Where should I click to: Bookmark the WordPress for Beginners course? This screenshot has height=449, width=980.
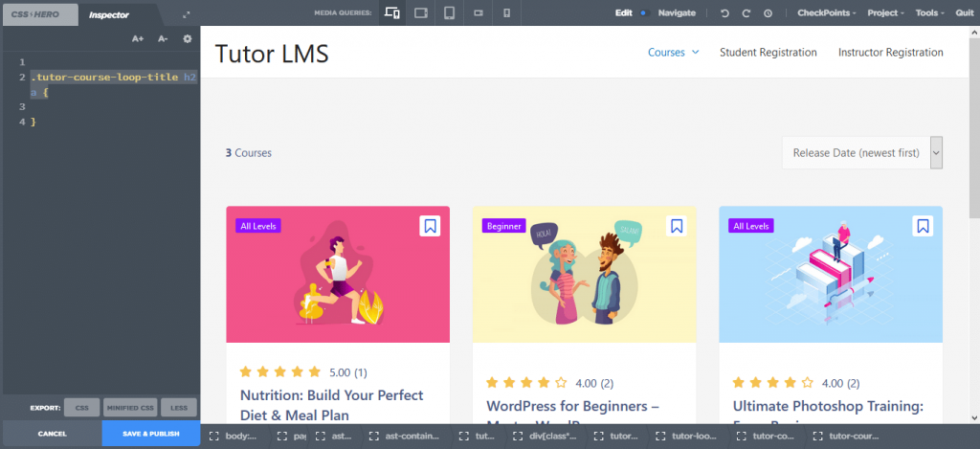coord(677,226)
